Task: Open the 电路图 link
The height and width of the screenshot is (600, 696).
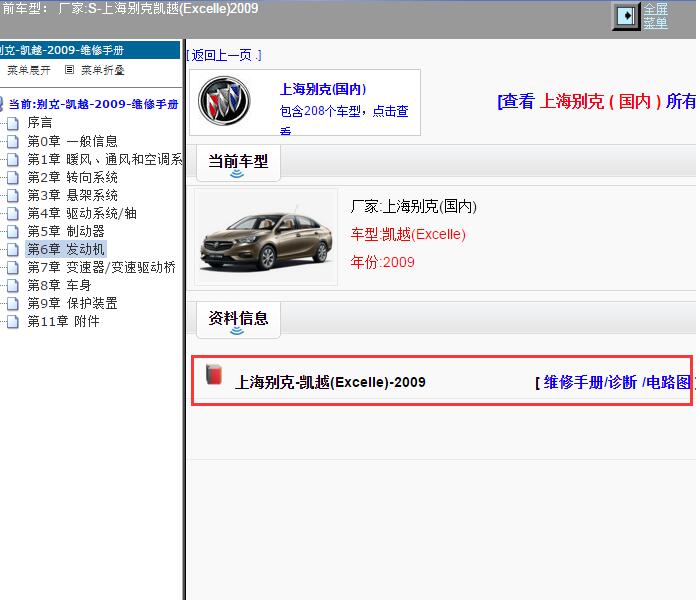Action: pyautogui.click(x=668, y=382)
